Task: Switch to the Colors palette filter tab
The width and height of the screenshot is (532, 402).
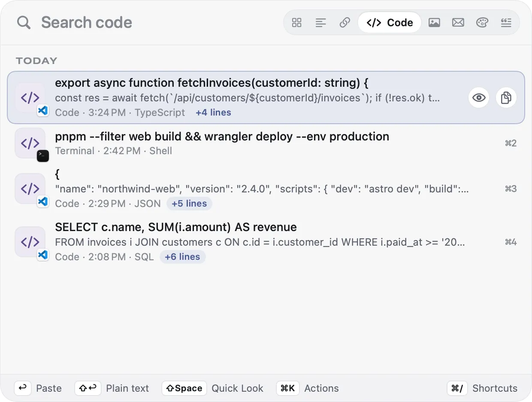Action: (482, 22)
